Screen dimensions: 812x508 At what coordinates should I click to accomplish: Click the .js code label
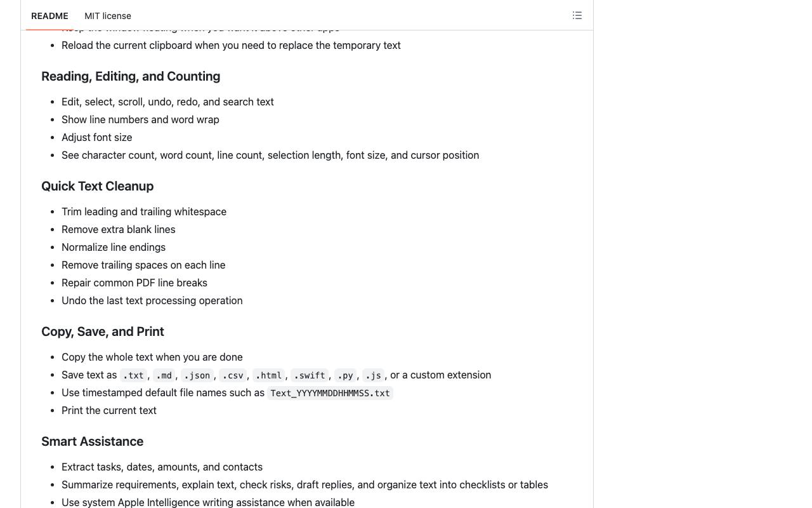(x=373, y=375)
